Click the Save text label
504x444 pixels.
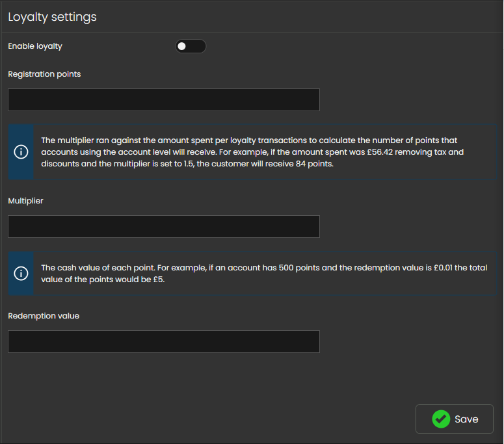(466, 419)
